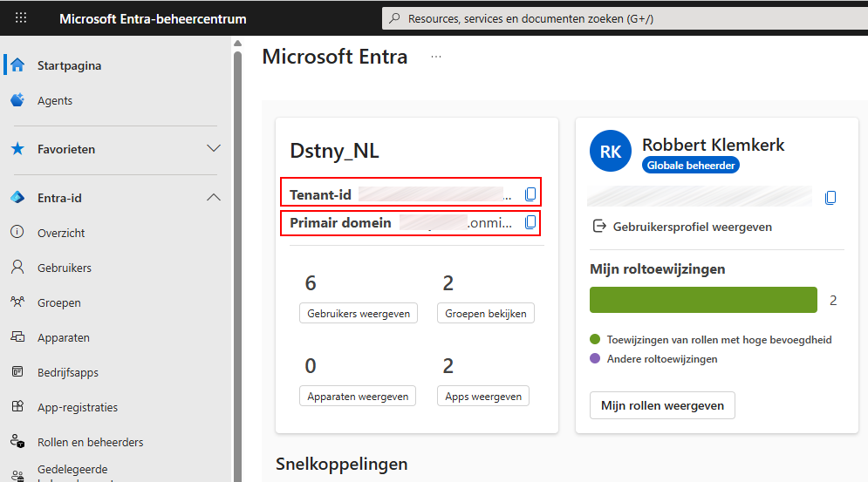The image size is (868, 482).
Task: Click the Bedrijfsapps icon
Action: click(17, 372)
